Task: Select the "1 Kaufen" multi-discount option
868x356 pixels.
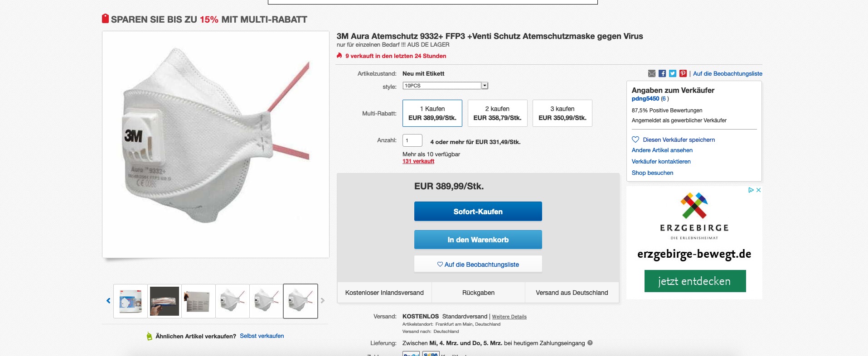Action: (x=432, y=113)
